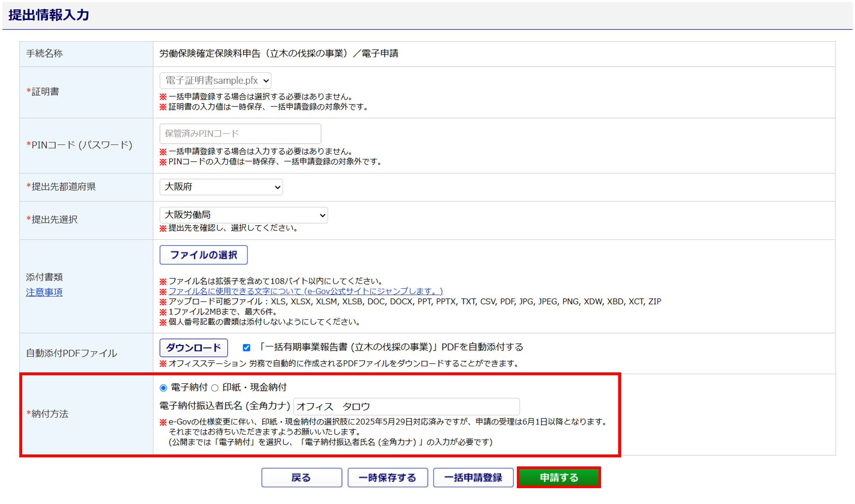Click the 提出情報入力 page heading

pyautogui.click(x=49, y=15)
